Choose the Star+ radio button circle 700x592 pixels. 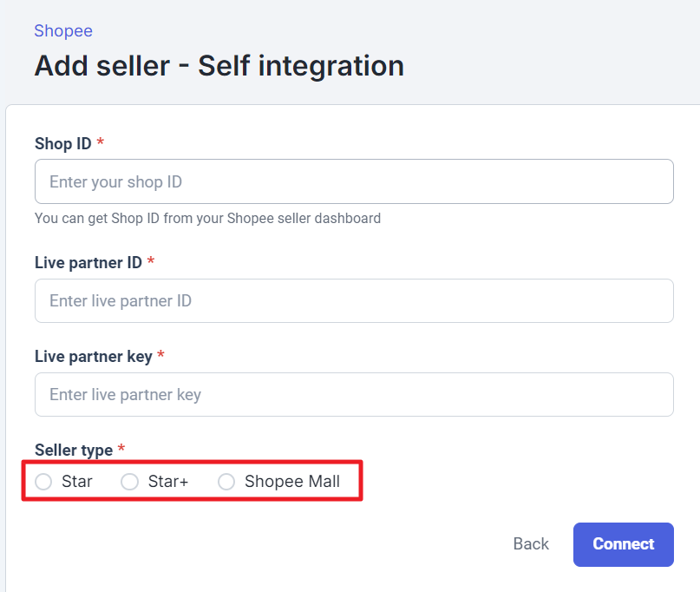click(130, 482)
